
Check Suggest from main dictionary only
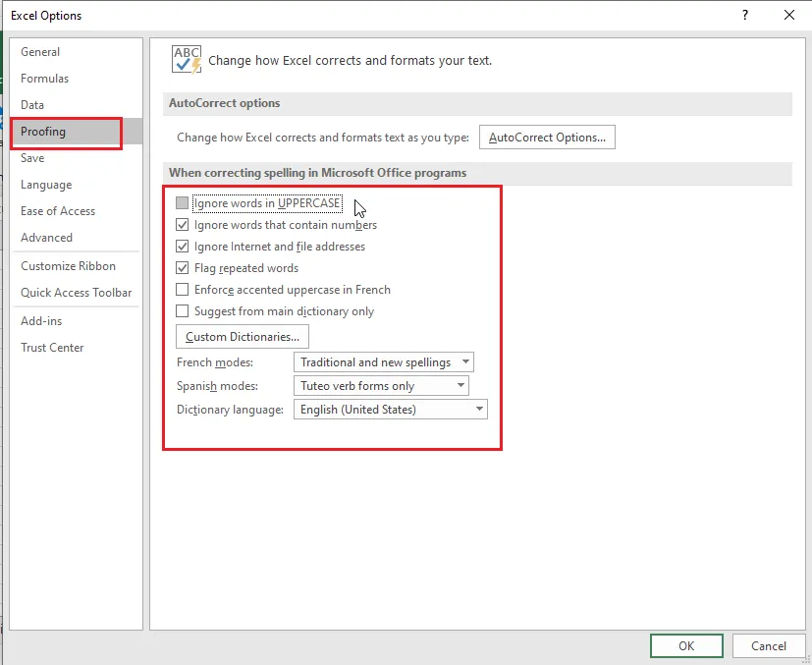[182, 311]
